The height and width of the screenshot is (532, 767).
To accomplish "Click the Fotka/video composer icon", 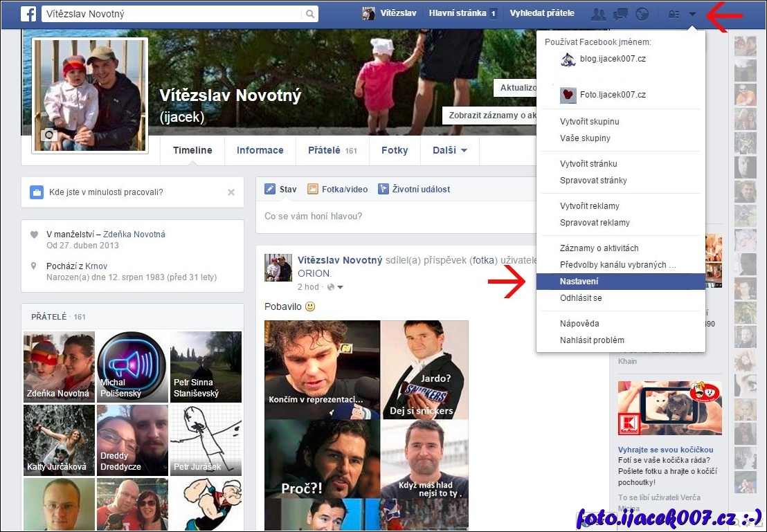I will [x=313, y=189].
